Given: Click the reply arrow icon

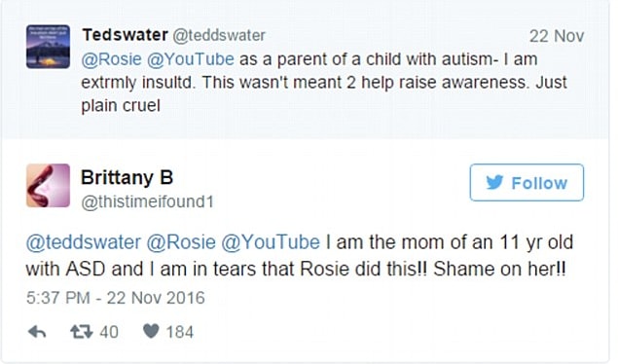Looking at the screenshot, I should [x=37, y=332].
